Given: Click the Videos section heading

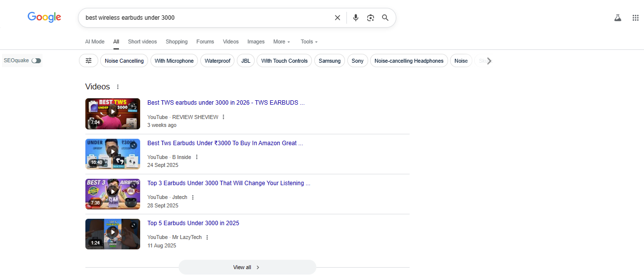Looking at the screenshot, I should pos(98,87).
